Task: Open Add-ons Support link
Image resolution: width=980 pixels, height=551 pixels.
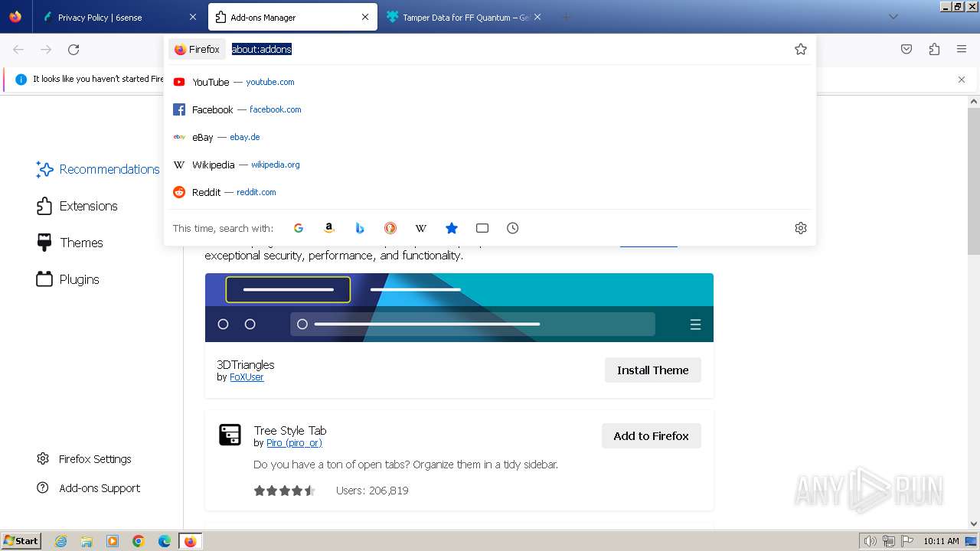Action: coord(89,488)
